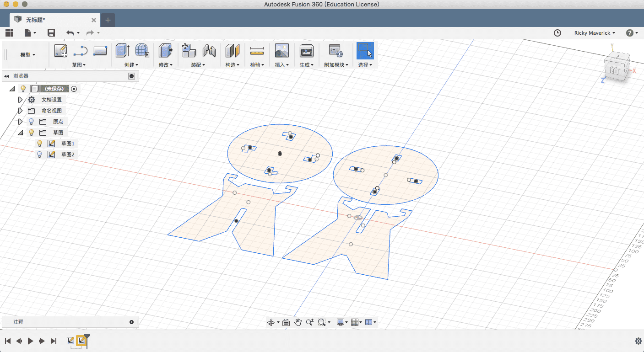This screenshot has height=352, width=644.
Task: Save the document with the floppy disk icon
Action: [x=51, y=32]
